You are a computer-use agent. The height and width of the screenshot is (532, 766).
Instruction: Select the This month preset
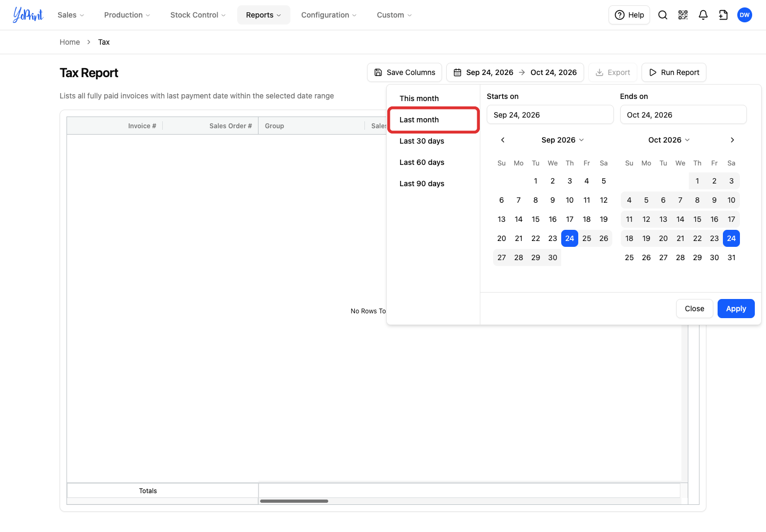434,98
